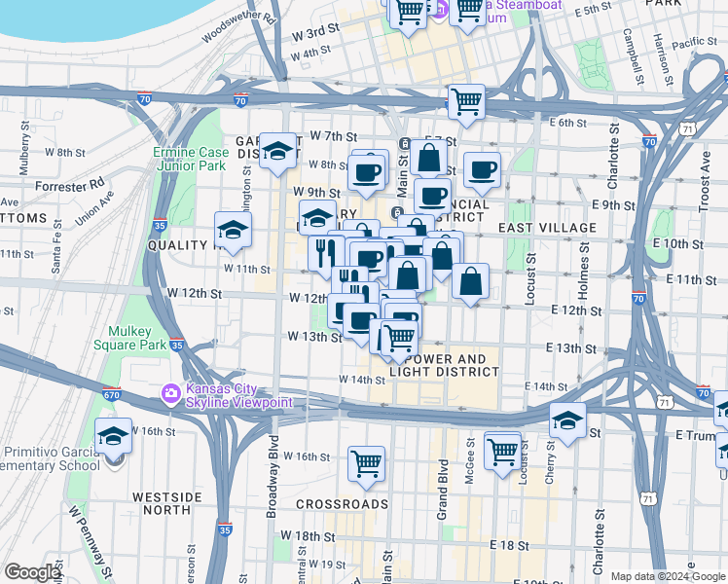Screen dimensions: 728x584
Task: Click the shopping bag marker just above E 12th St
Action: click(470, 281)
